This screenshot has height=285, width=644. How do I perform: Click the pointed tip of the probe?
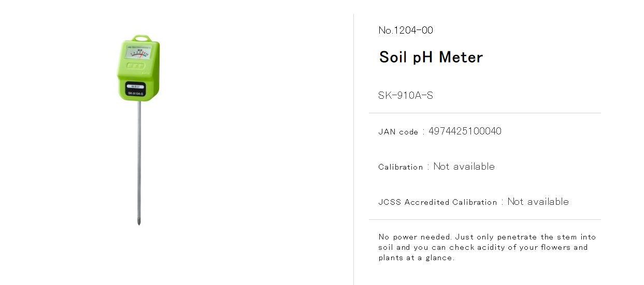[x=138, y=222]
